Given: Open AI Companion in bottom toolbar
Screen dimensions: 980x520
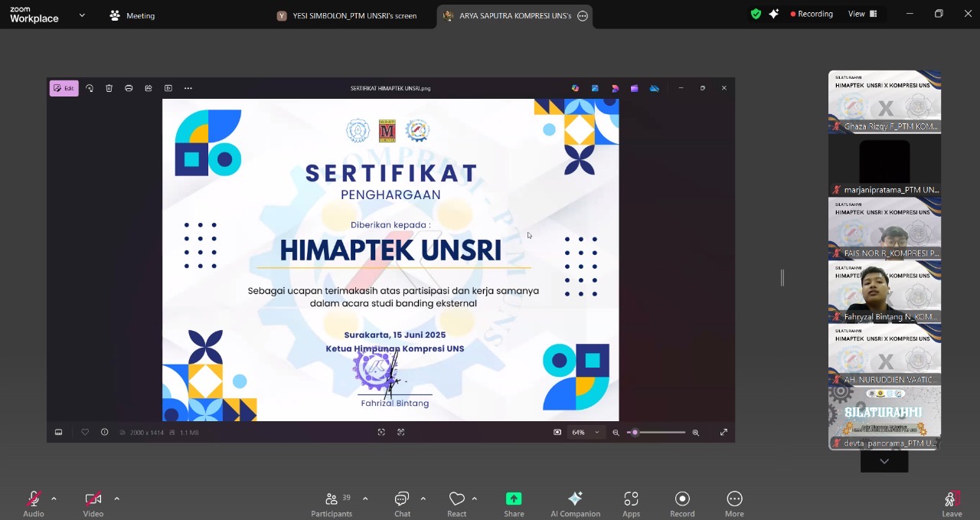Looking at the screenshot, I should (x=575, y=503).
